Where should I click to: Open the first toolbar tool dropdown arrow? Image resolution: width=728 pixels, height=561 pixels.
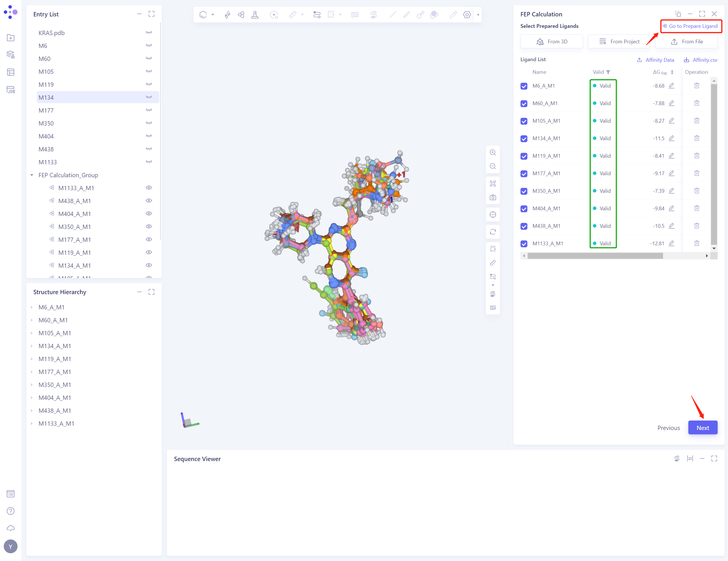212,15
